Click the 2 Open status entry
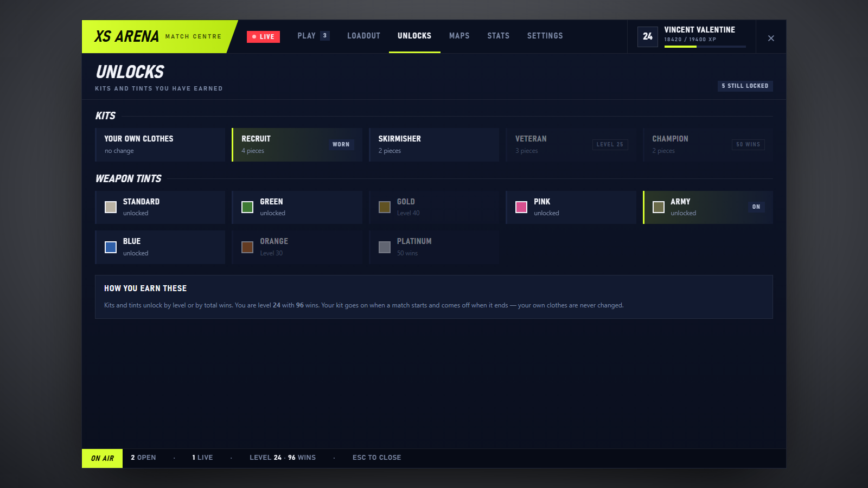868x488 pixels. coord(143,458)
